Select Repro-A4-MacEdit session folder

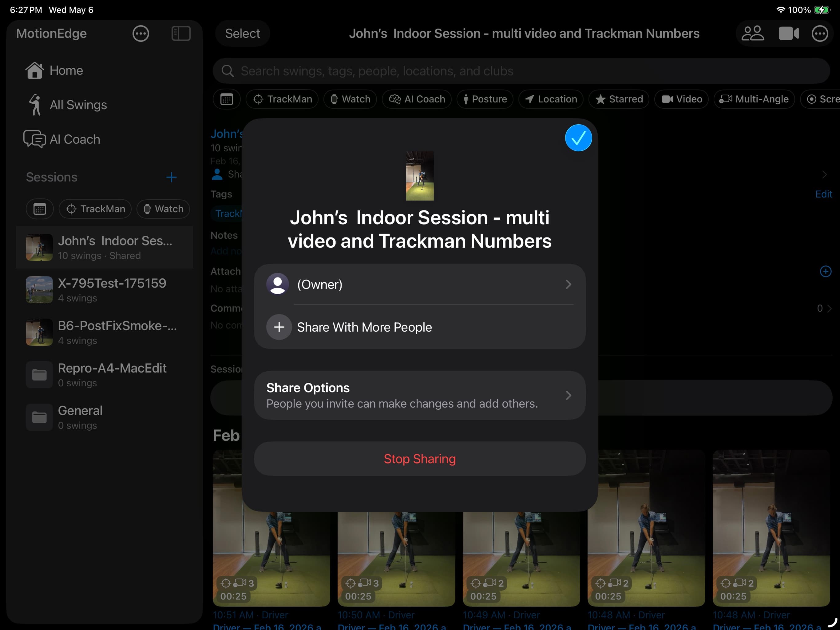tap(105, 375)
